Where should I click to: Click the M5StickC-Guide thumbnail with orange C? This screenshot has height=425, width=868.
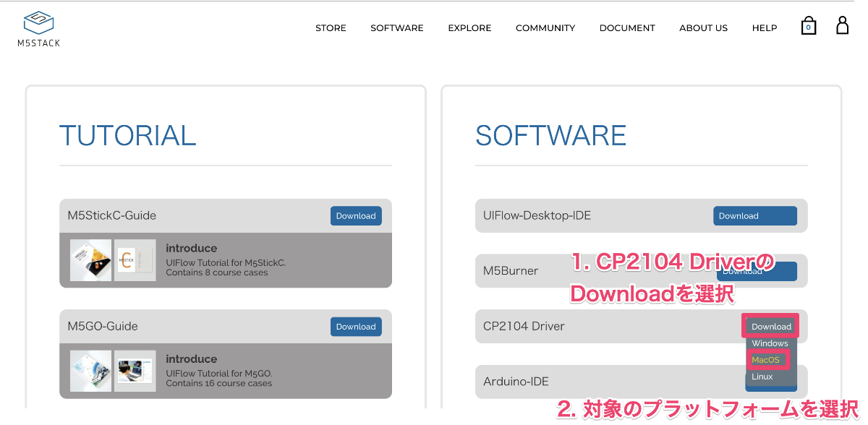coord(135,260)
